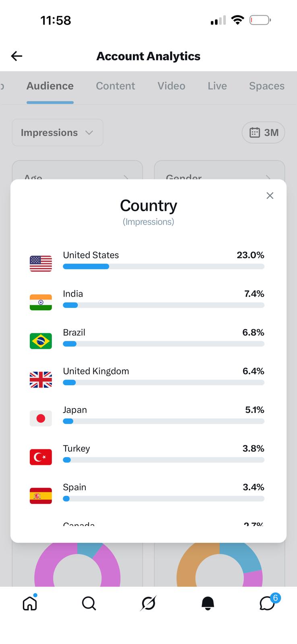Image resolution: width=297 pixels, height=644 pixels.
Task: Close the Country popup
Action: [270, 196]
